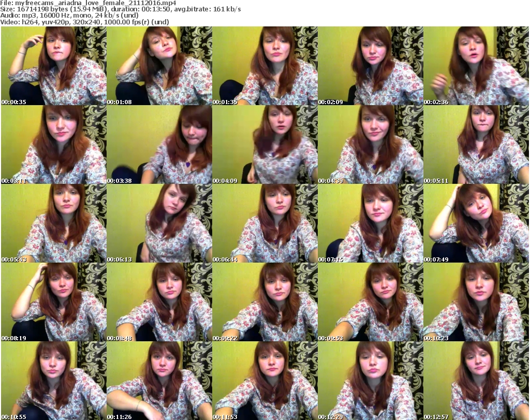This screenshot has height=420, width=530.
Task: Select the thumbnail marked 00:03:11
Action: [x=54, y=144]
